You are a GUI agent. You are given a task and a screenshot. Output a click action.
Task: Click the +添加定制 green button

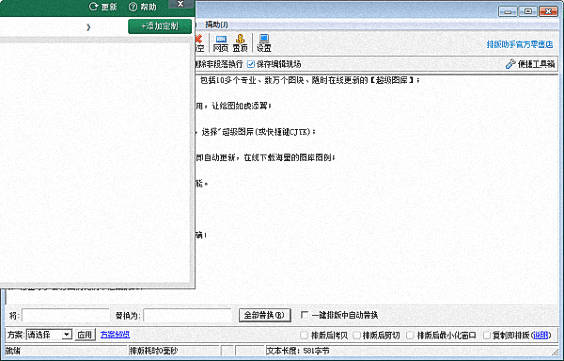tap(160, 26)
